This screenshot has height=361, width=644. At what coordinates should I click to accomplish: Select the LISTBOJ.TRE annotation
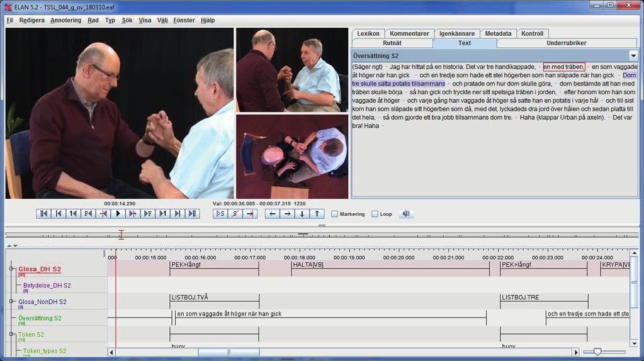click(x=544, y=301)
